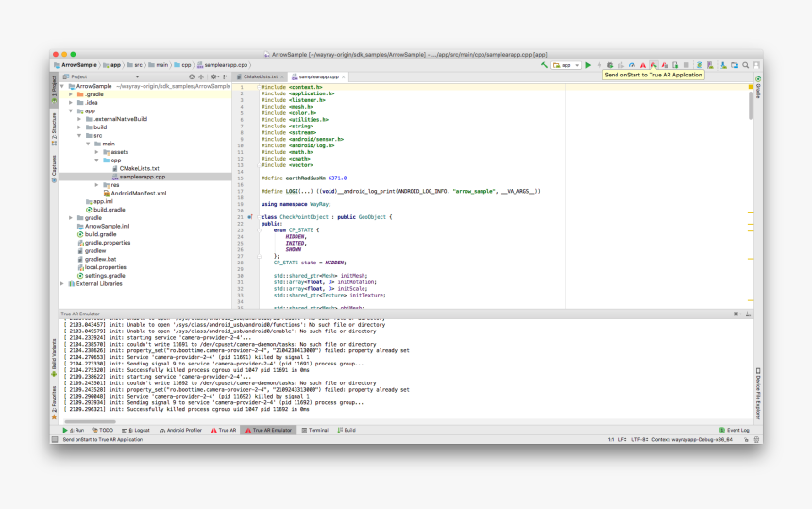
Task: Open the Run tool window tab
Action: point(74,431)
